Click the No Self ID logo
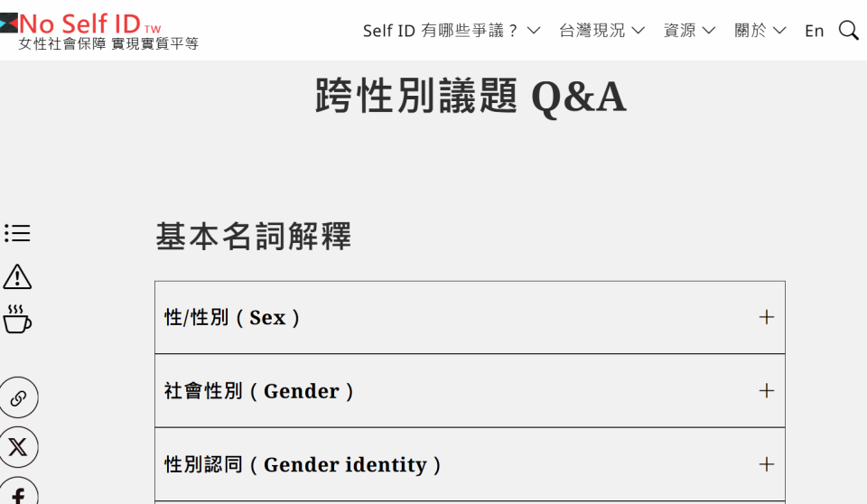 point(81,23)
